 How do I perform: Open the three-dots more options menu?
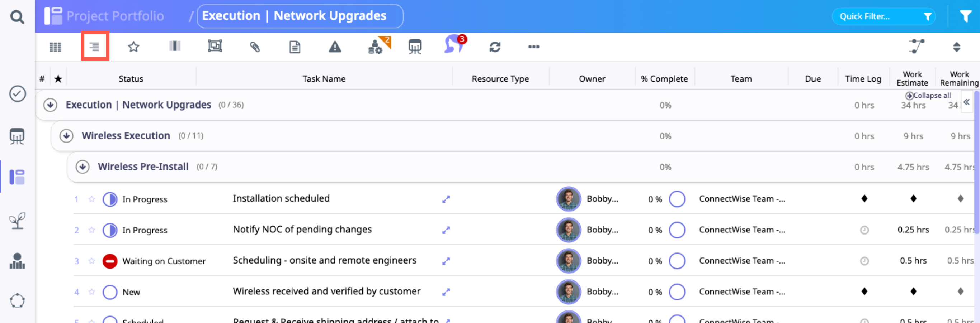533,47
